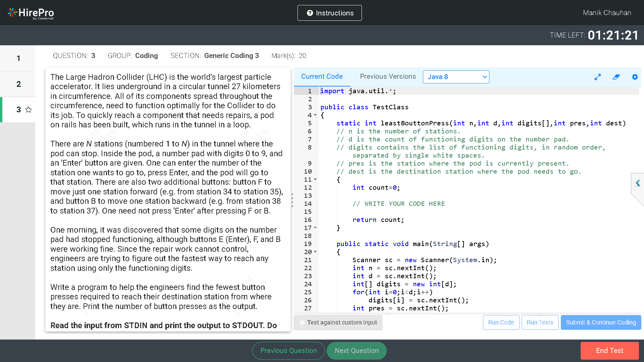The height and width of the screenshot is (362, 644).
Task: Select question 3 in sidebar
Action: [x=18, y=110]
